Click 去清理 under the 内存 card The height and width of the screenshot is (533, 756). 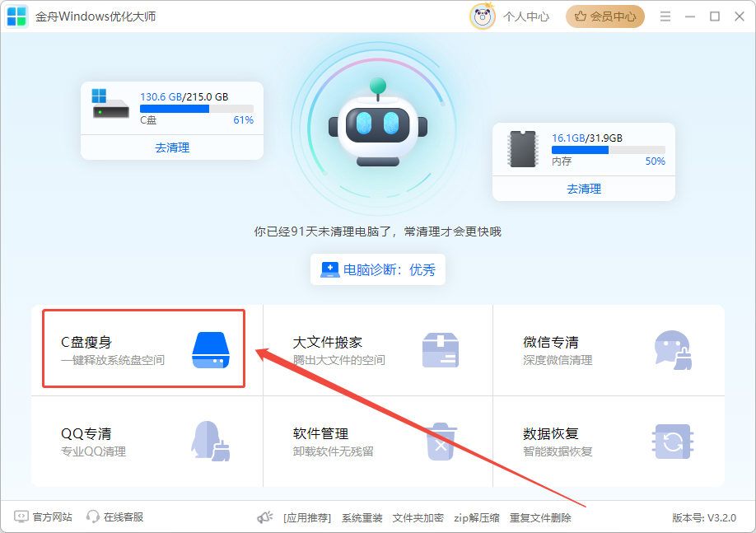584,189
